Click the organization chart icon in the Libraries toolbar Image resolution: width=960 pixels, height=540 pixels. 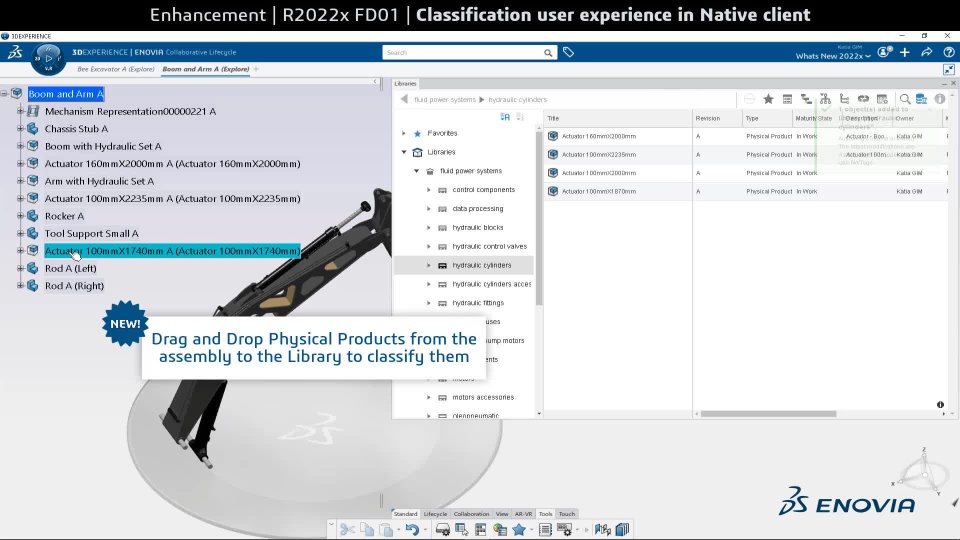click(x=825, y=99)
